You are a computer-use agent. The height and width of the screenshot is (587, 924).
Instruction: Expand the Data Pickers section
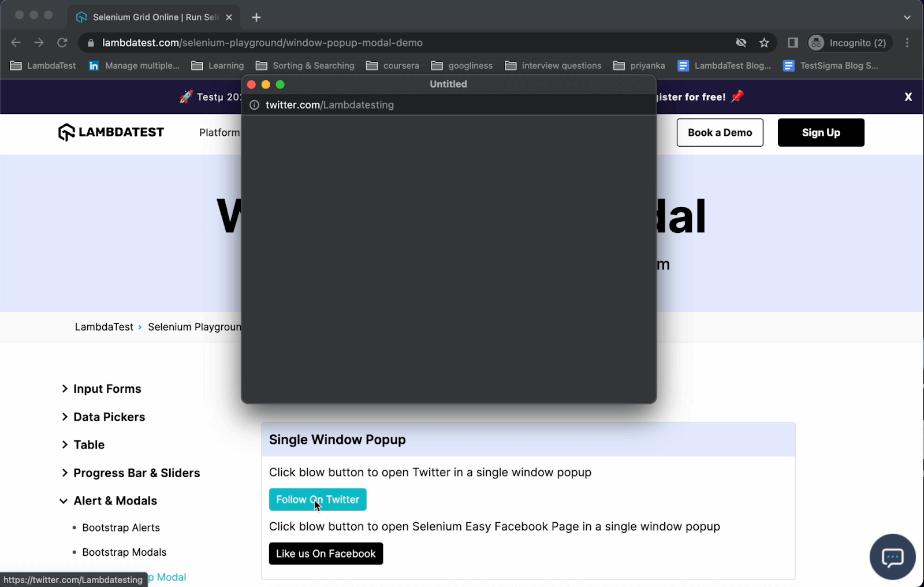(x=103, y=417)
